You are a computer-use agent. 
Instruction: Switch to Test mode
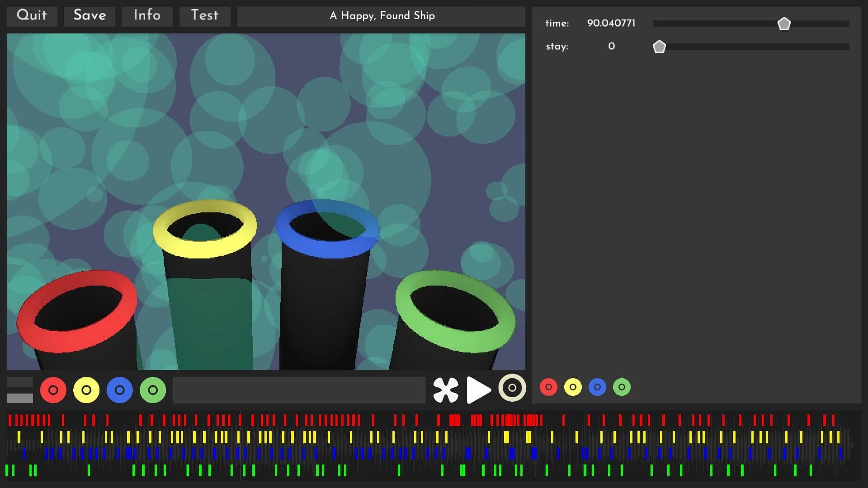(204, 16)
